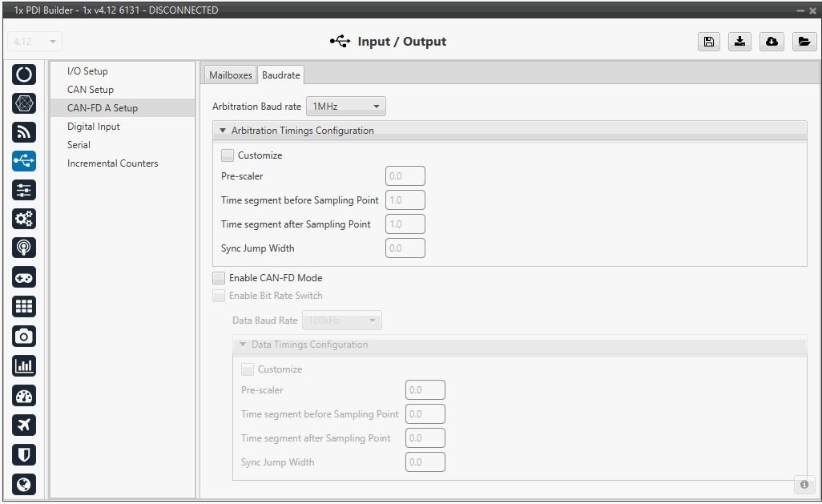
Task: Click the open folder icon
Action: point(804,42)
